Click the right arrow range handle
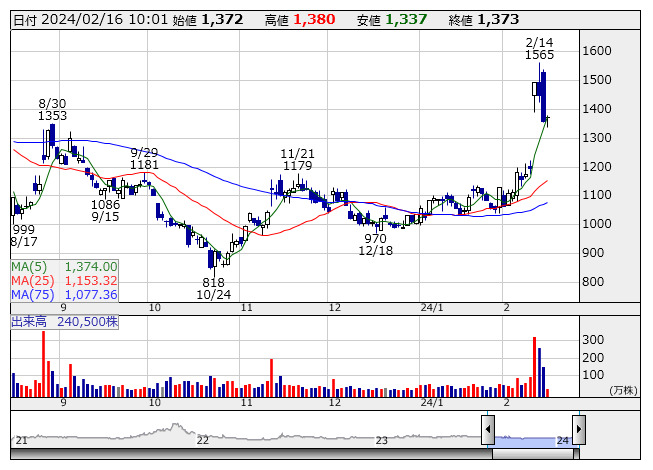Screen dimensions: 653x470 (x=579, y=429)
